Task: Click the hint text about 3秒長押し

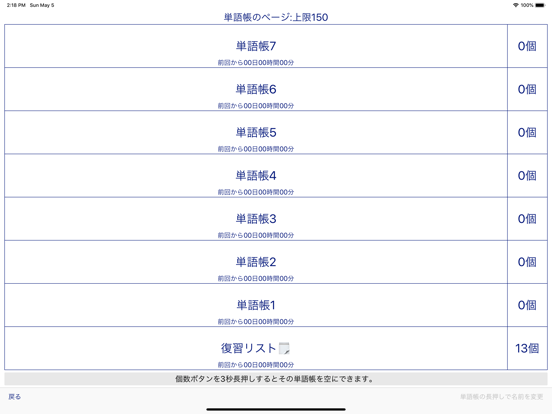Action: 275,379
